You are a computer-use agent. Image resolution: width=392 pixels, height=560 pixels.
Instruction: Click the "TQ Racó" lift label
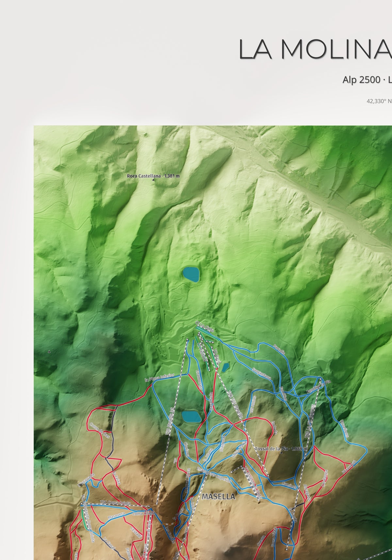[217, 356]
